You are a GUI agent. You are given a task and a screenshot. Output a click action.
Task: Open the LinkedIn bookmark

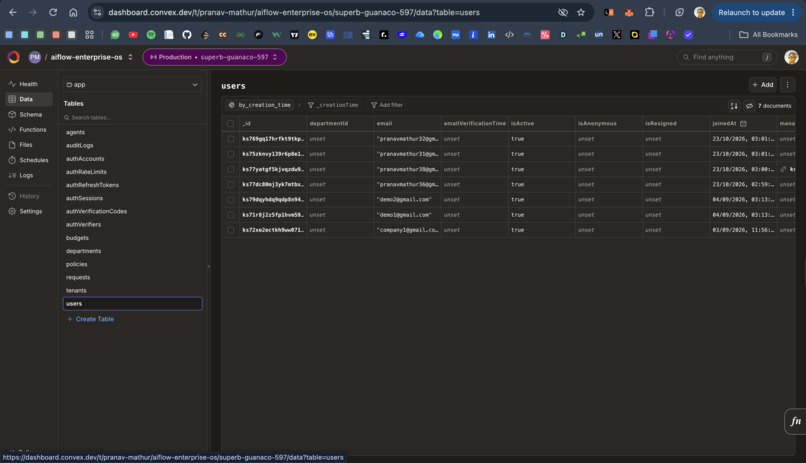(491, 34)
